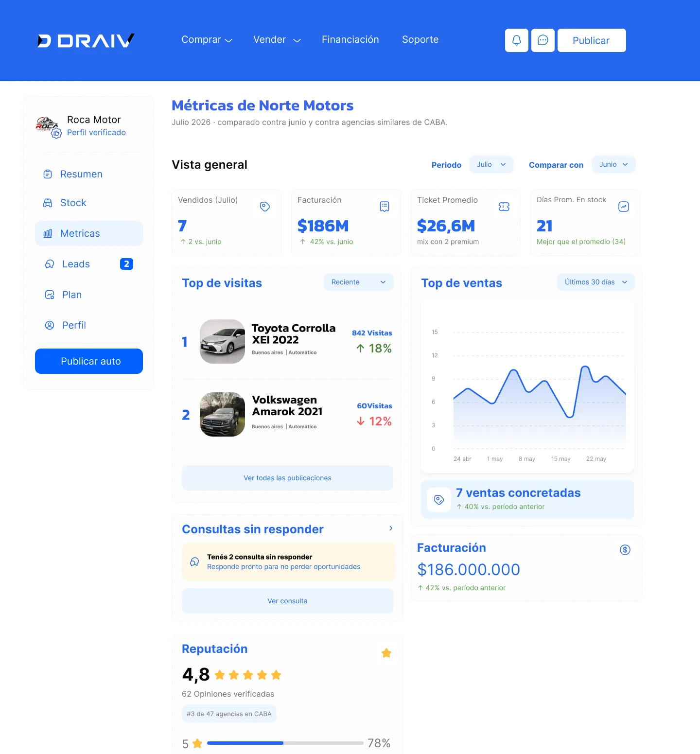Click the headset icon in unanswered queries alert
The width and height of the screenshot is (700, 754).
point(194,561)
